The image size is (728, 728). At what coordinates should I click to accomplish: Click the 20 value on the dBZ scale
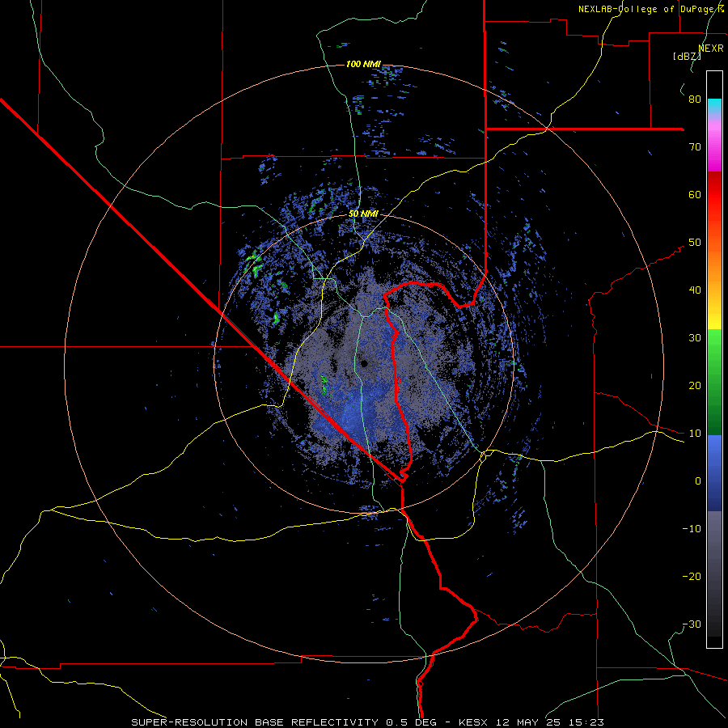point(695,386)
